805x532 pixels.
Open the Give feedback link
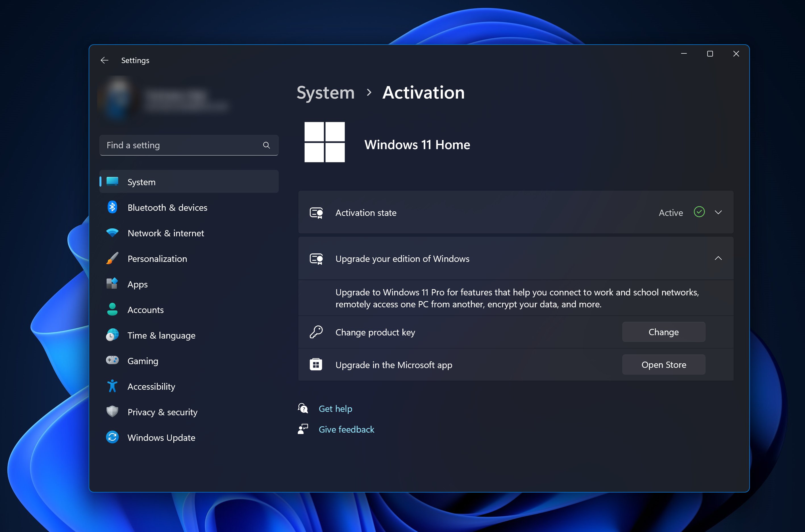(x=346, y=429)
